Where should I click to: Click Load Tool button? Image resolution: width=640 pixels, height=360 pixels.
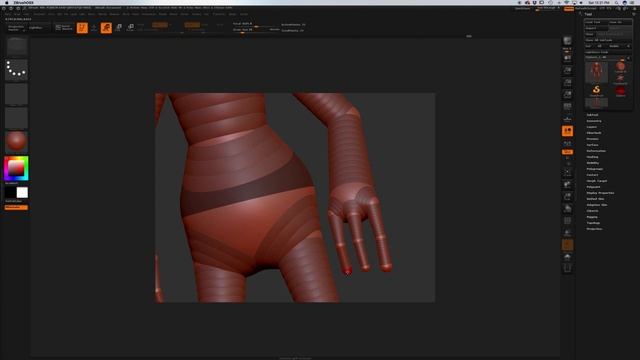point(596,22)
